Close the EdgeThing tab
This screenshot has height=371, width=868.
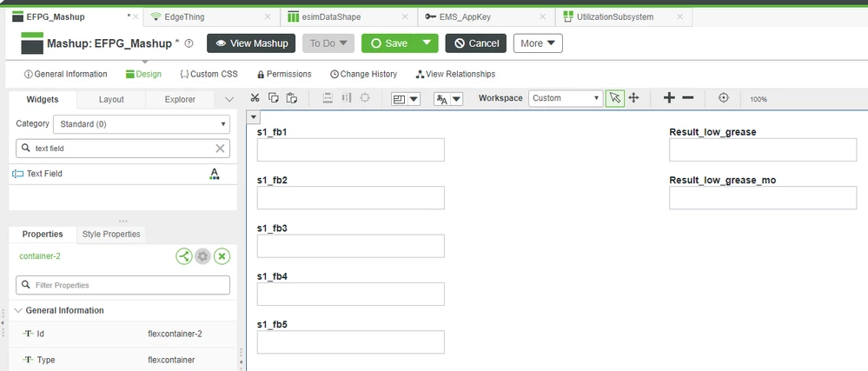click(x=268, y=17)
